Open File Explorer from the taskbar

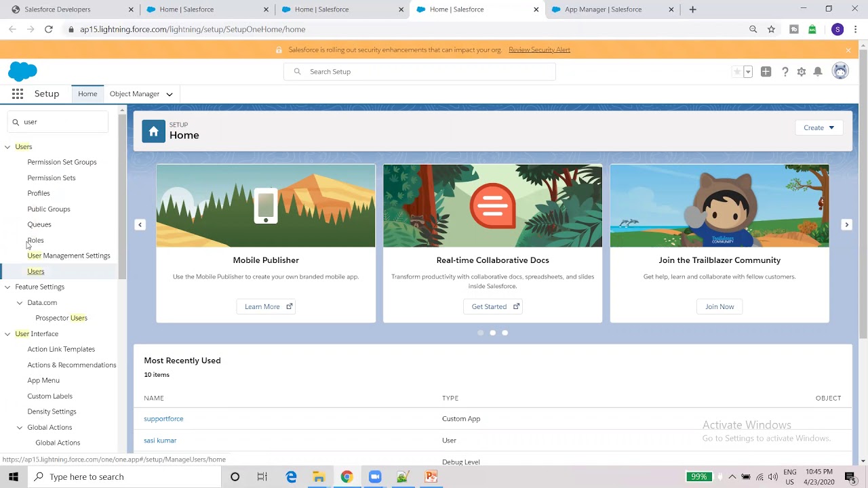tap(319, 476)
